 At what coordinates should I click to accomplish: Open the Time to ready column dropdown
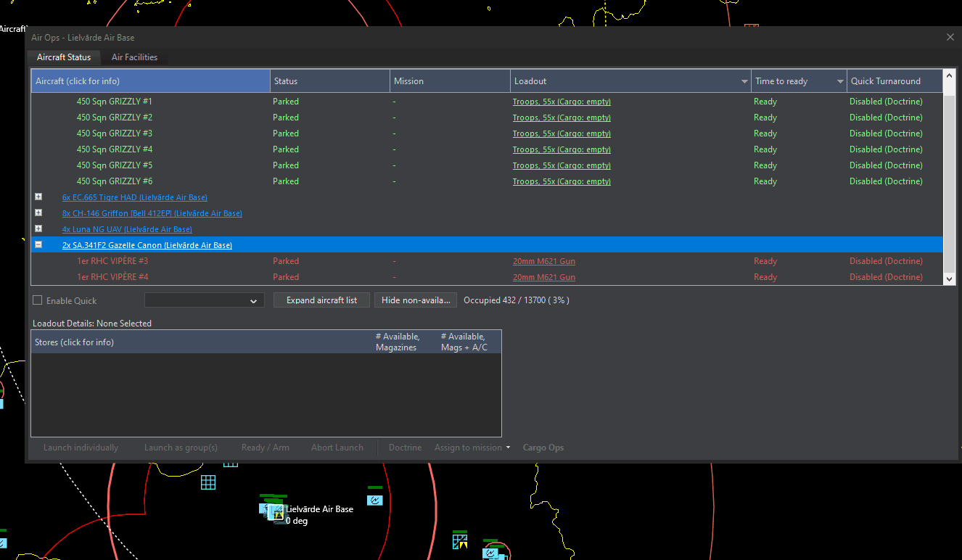pyautogui.click(x=840, y=81)
